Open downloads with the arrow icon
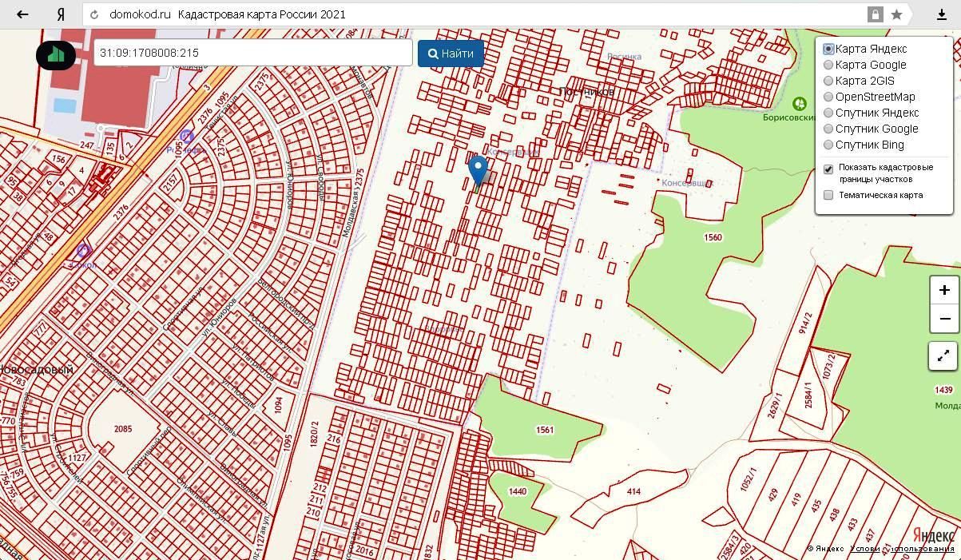This screenshot has width=961, height=560. point(942,14)
